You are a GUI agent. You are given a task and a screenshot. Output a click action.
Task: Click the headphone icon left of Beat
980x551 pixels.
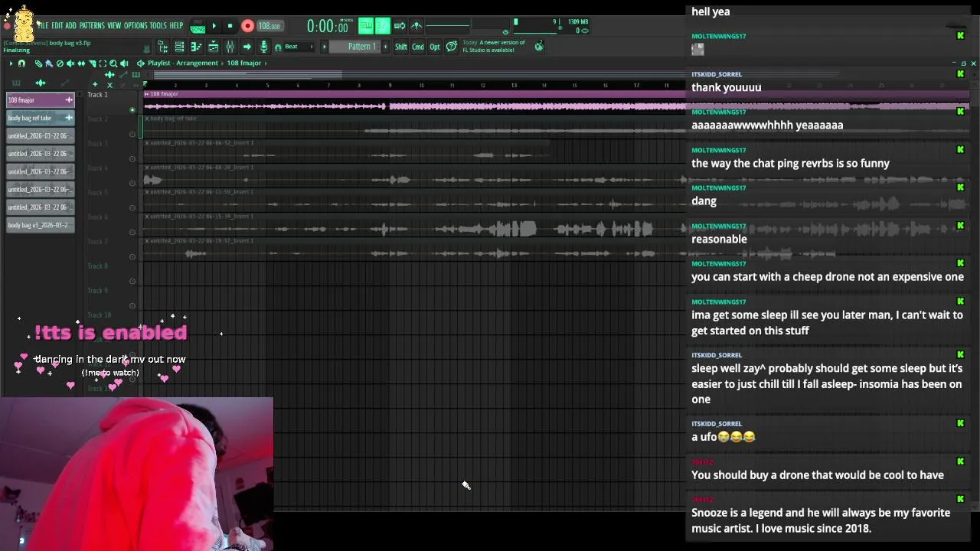pyautogui.click(x=278, y=47)
